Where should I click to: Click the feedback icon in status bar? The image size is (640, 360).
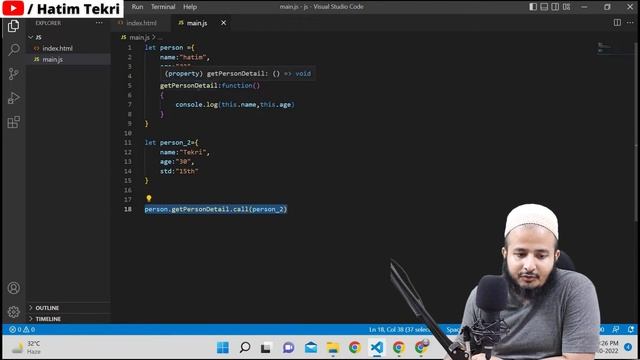click(616, 329)
